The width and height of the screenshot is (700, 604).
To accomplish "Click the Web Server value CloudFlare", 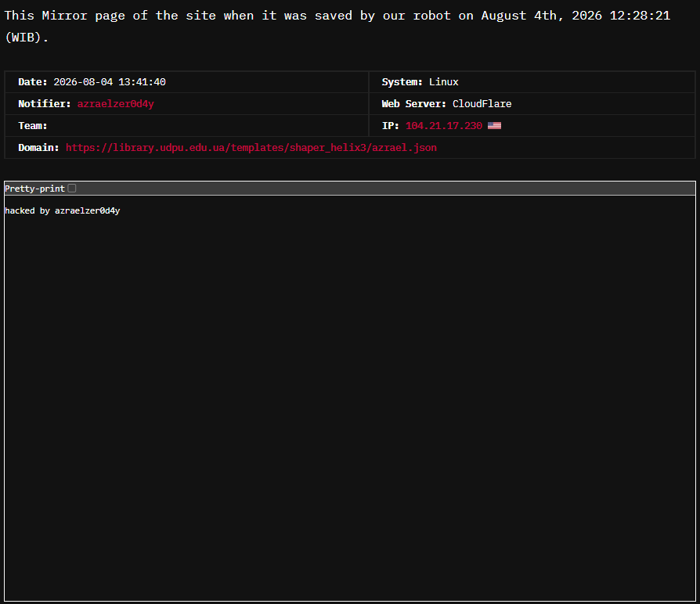I will (x=482, y=103).
